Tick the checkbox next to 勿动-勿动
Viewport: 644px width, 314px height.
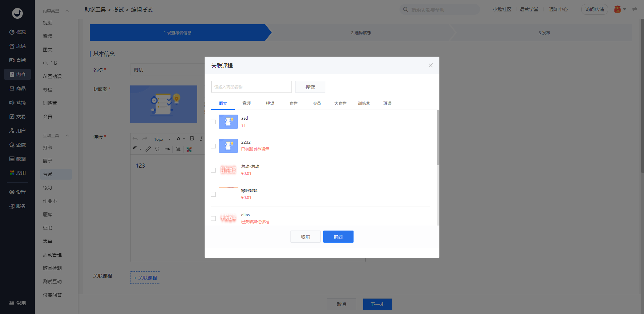point(213,170)
